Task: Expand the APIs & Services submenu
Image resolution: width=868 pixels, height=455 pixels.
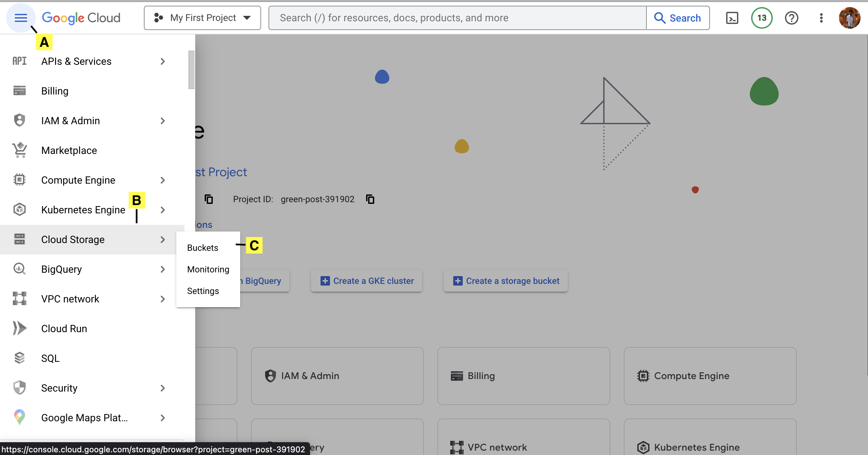Action: pyautogui.click(x=162, y=61)
